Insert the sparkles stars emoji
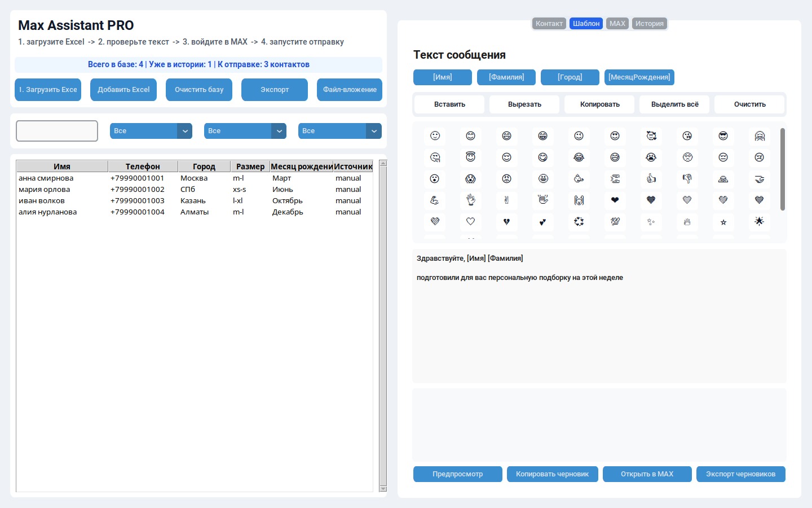812x508 pixels. [651, 222]
